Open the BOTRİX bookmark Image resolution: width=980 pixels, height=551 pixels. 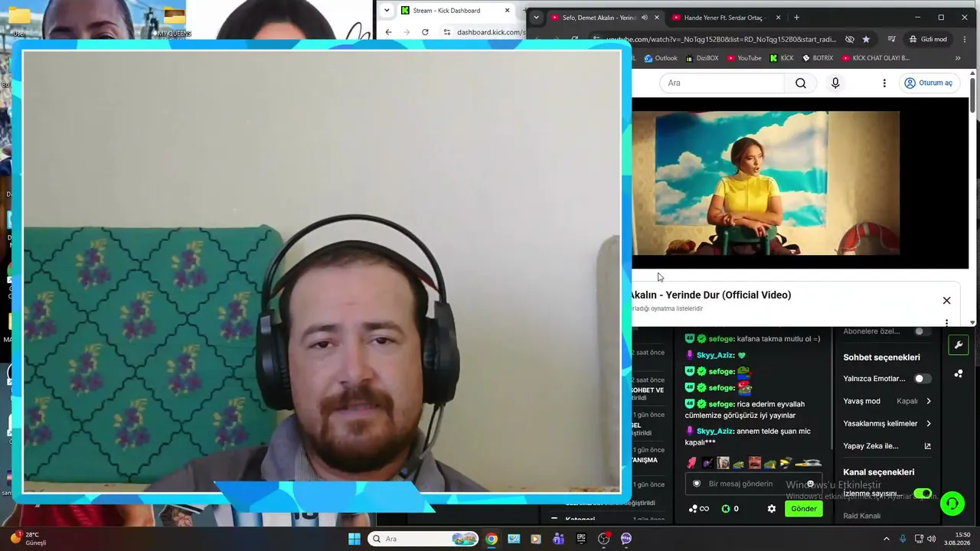click(818, 58)
